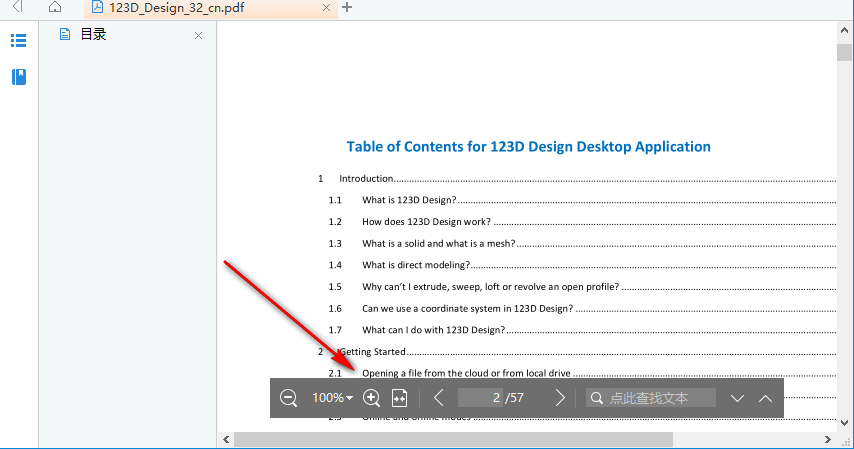The height and width of the screenshot is (449, 854).
Task: Close the 123D_Design_32_cn.pdf tab
Action: click(x=326, y=8)
